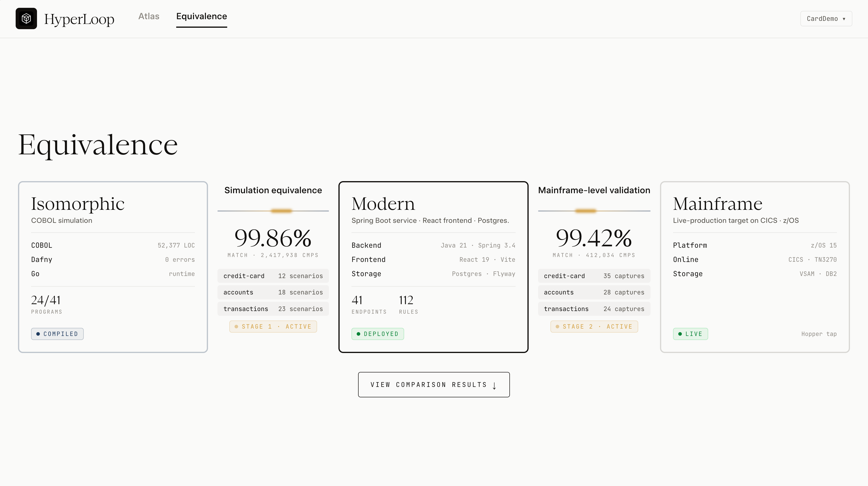This screenshot has width=868, height=486.
Task: Click the COBOL 52,377 LOC row
Action: coord(113,245)
